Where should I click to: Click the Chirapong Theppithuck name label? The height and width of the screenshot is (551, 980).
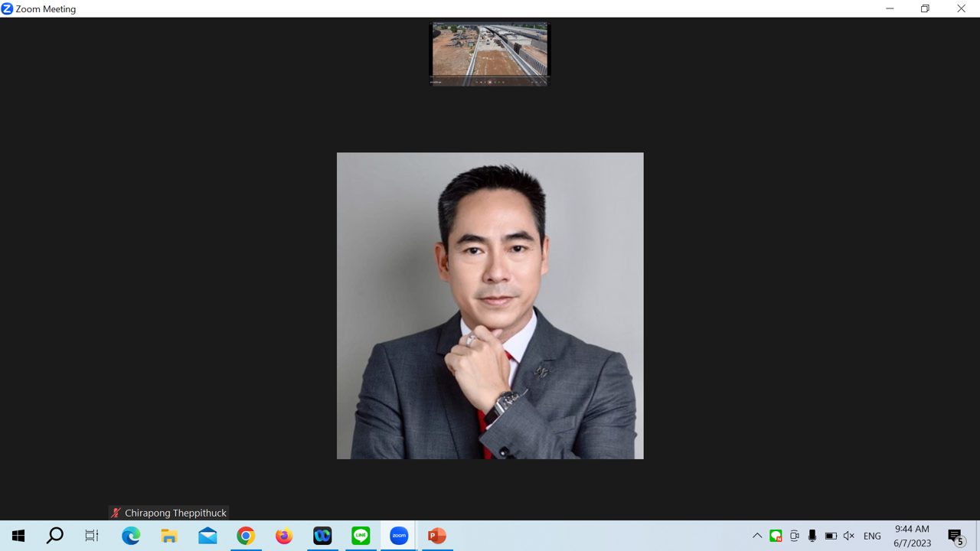tap(175, 513)
